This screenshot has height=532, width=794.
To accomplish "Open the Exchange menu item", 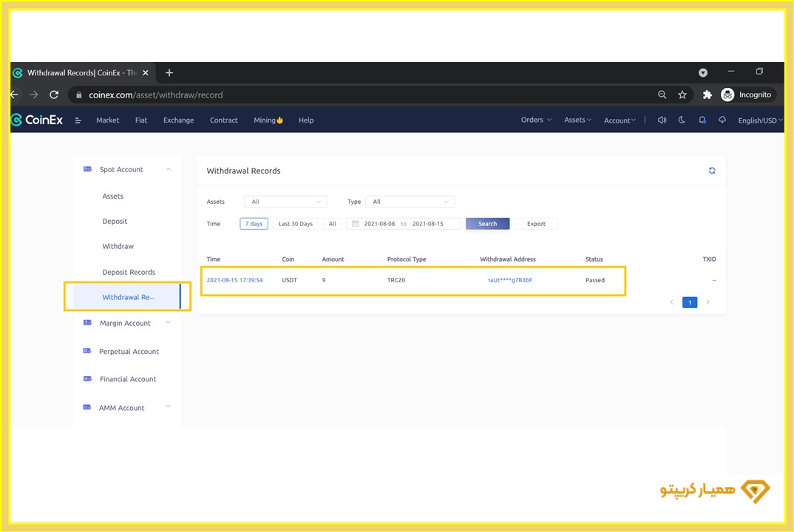I will tap(178, 120).
